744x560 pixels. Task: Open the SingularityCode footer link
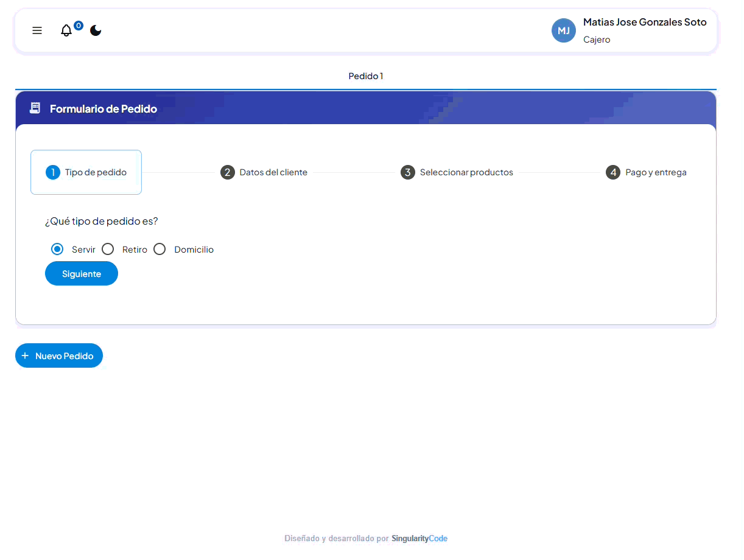[x=419, y=539]
